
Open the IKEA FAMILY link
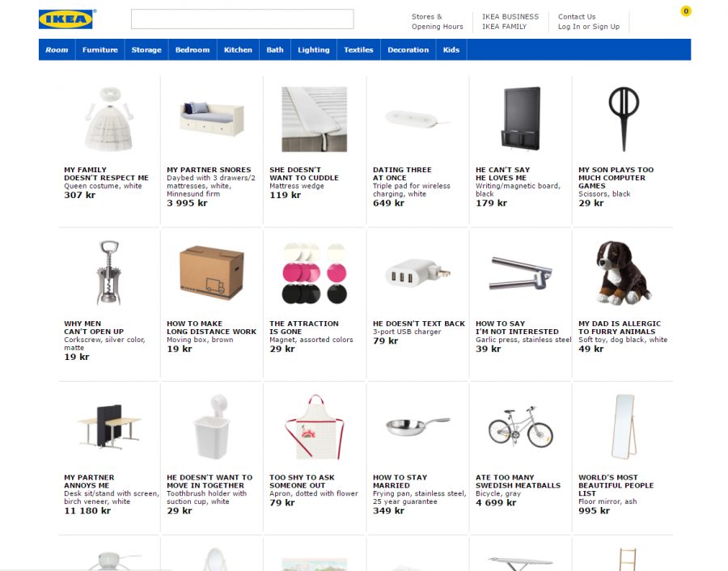point(504,27)
